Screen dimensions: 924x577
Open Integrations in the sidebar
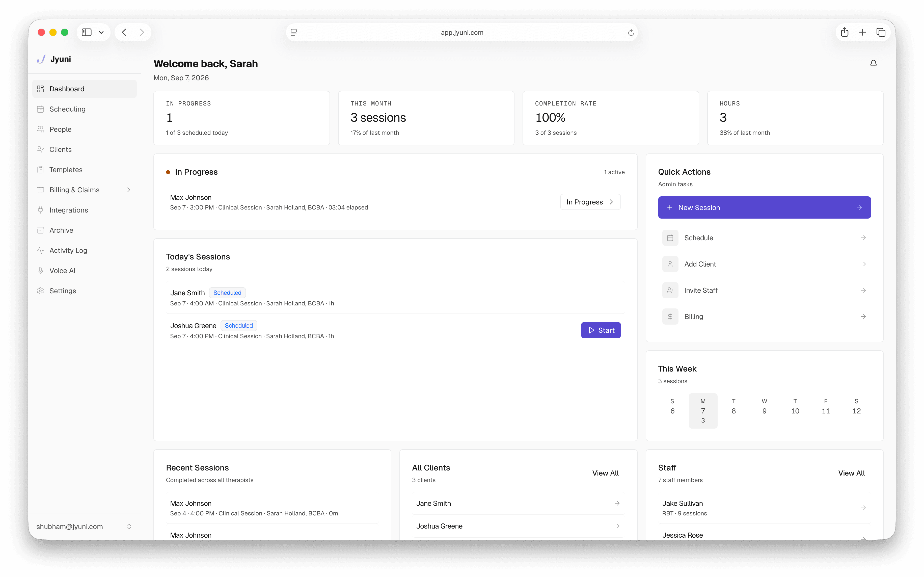(84, 210)
